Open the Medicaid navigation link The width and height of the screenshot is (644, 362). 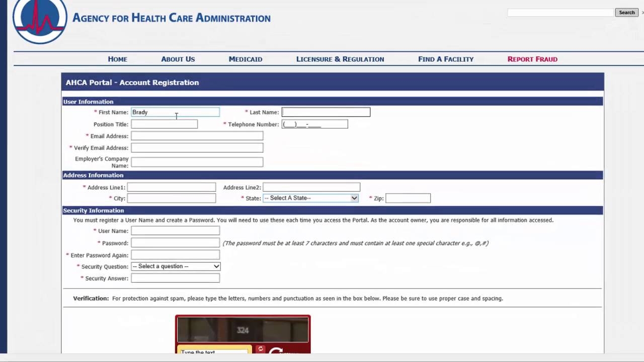click(245, 59)
